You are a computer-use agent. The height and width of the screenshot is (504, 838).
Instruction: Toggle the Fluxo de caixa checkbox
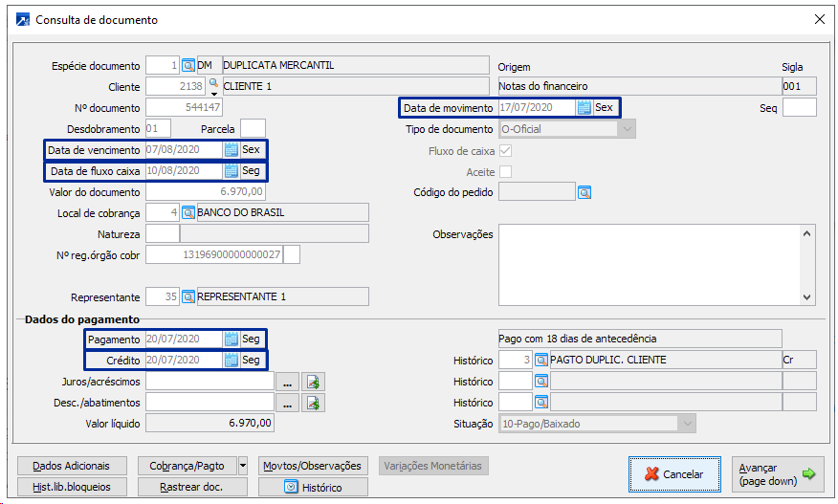(x=506, y=151)
